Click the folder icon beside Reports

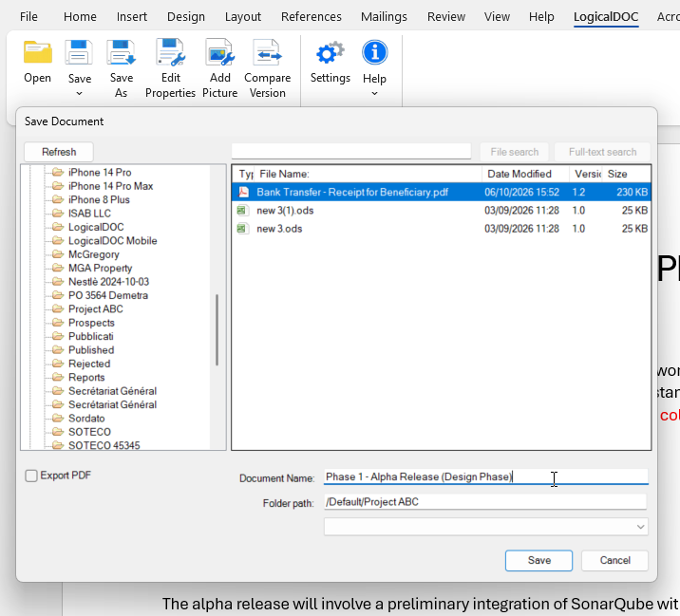58,377
